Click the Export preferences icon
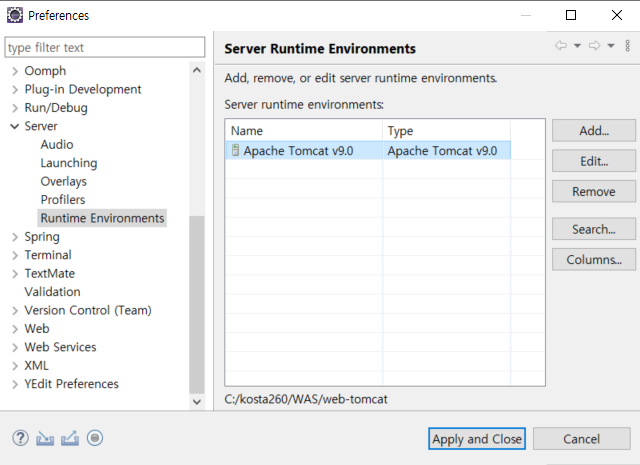Image resolution: width=640 pixels, height=465 pixels. [70, 438]
